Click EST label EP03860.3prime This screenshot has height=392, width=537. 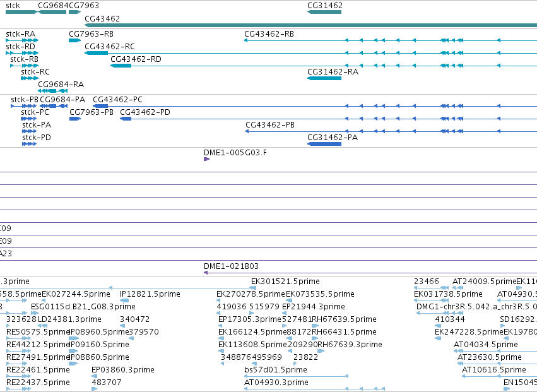click(x=123, y=370)
